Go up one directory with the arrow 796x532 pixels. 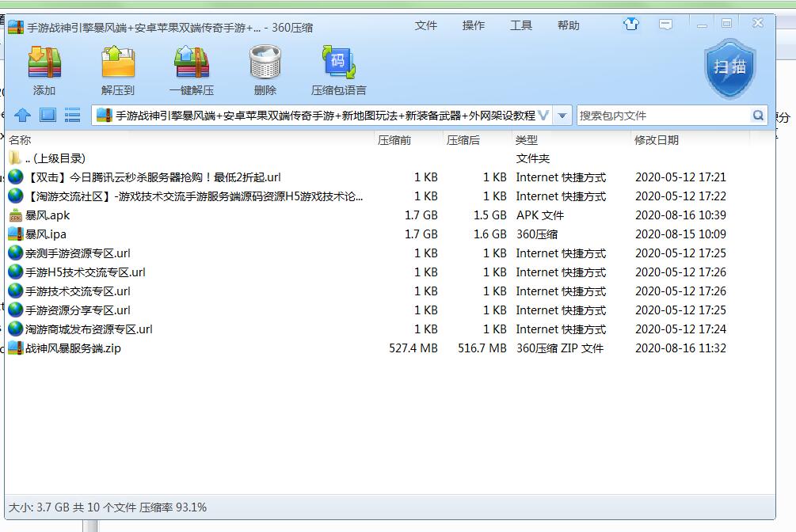(x=22, y=116)
